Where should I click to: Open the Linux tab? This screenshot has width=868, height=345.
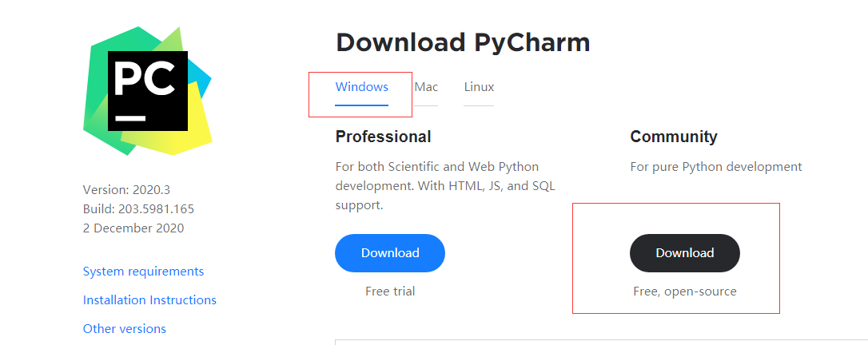[x=479, y=87]
